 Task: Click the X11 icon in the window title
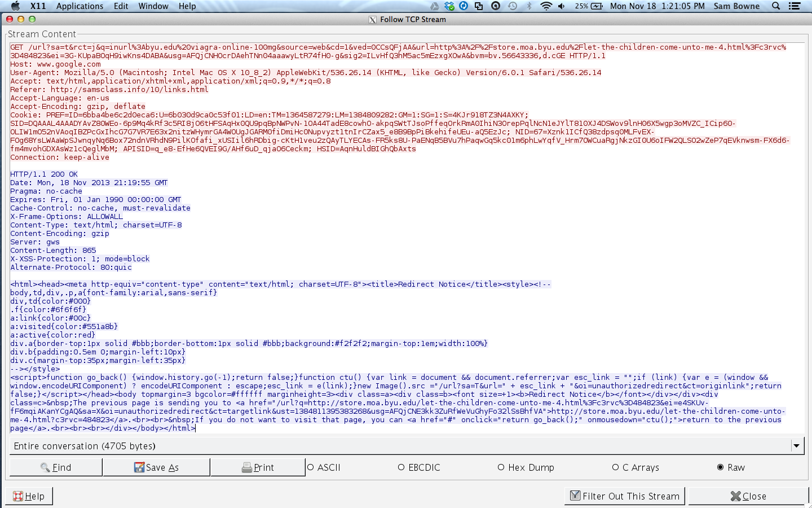pyautogui.click(x=373, y=20)
